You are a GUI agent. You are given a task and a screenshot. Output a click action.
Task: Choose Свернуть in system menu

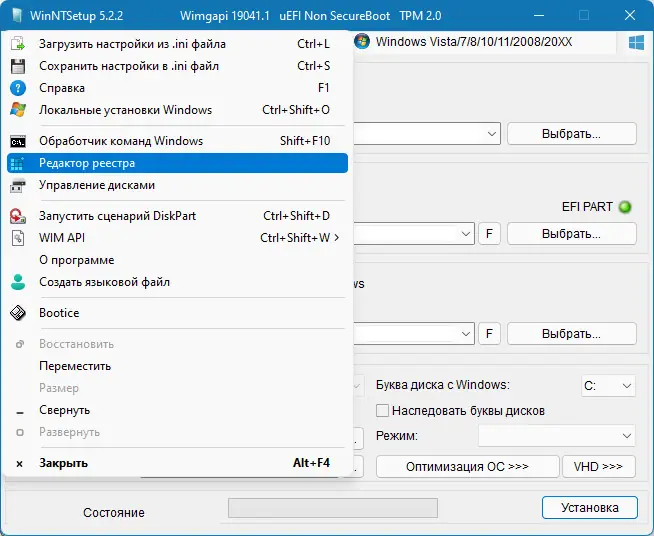[177, 410]
